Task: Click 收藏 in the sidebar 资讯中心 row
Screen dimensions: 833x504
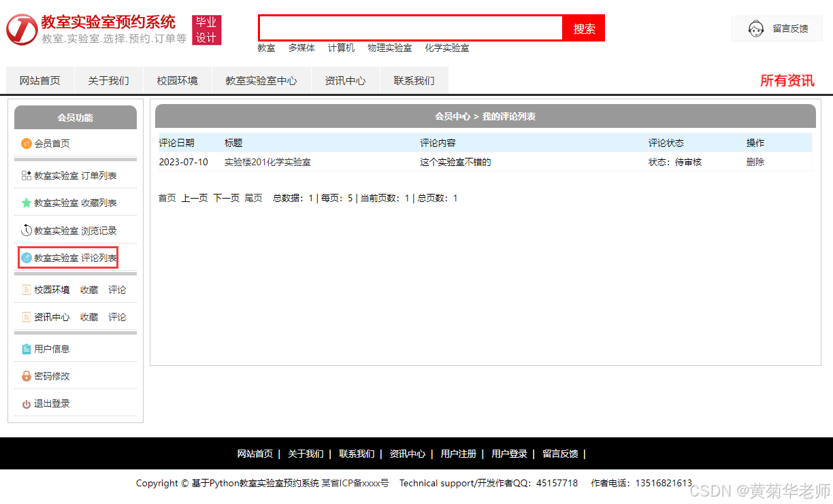Action: tap(89, 317)
